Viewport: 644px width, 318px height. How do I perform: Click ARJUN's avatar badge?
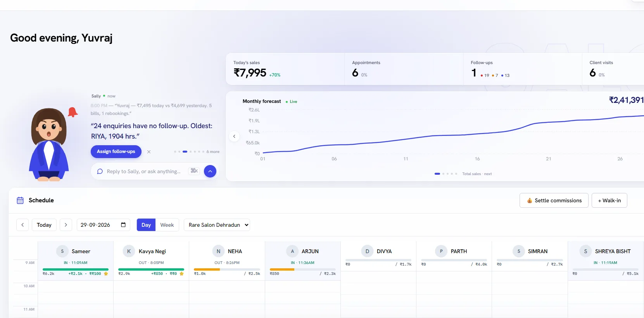point(292,251)
